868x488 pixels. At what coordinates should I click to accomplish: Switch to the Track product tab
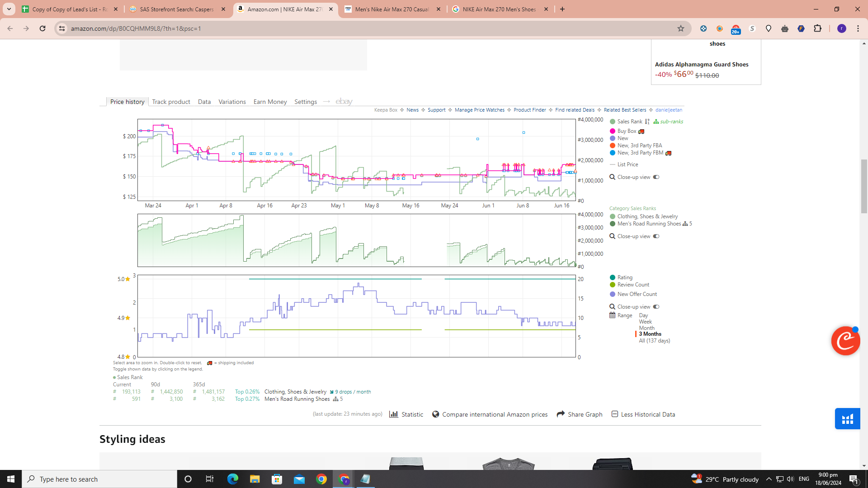click(x=171, y=102)
